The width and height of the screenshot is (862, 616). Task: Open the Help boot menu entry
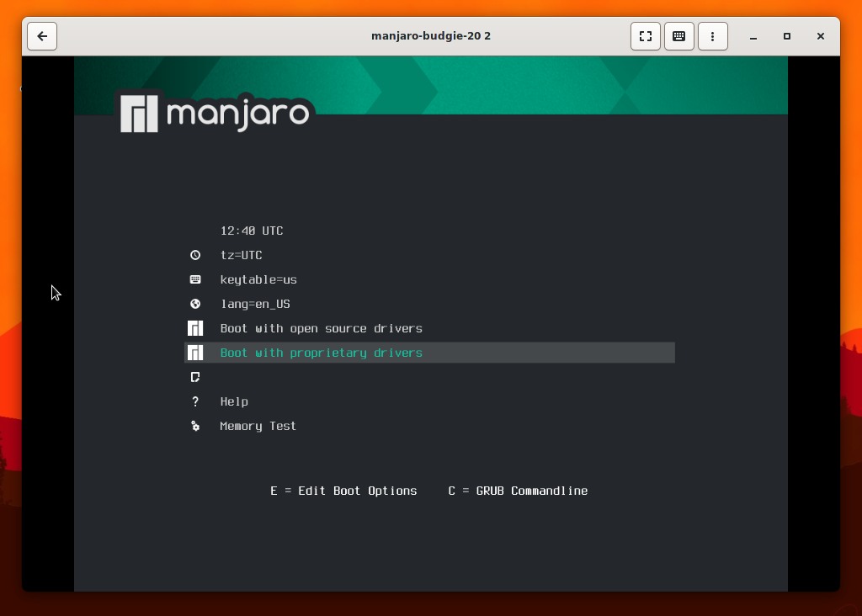tap(234, 401)
